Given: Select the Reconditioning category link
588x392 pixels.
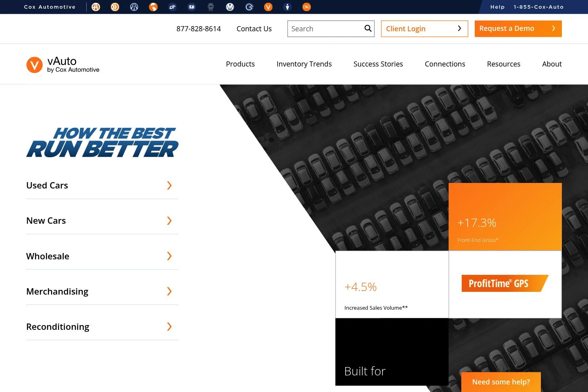Looking at the screenshot, I should tap(58, 327).
